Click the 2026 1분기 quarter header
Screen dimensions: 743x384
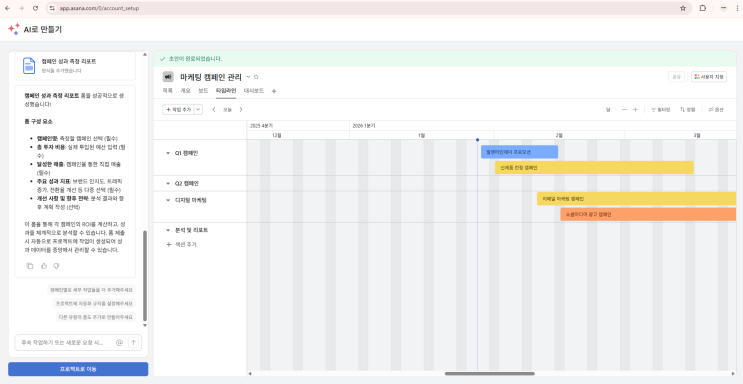pos(364,126)
